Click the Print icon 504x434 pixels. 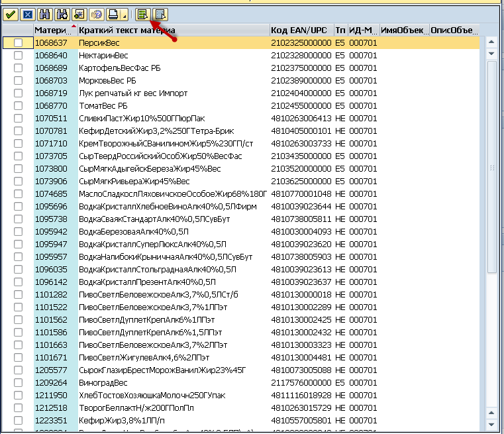(114, 15)
